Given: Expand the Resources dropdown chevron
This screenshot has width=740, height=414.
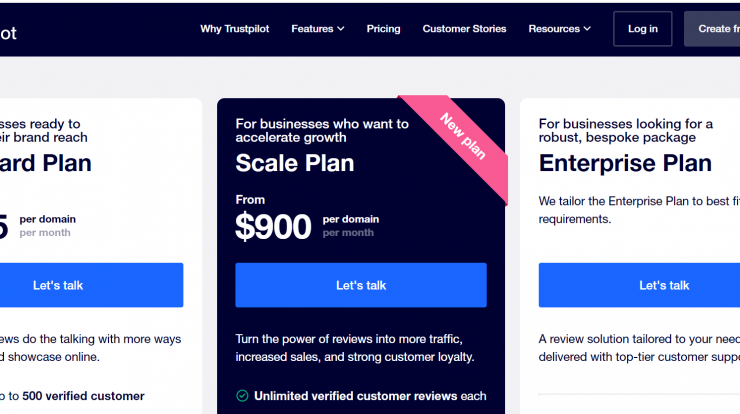Looking at the screenshot, I should tap(587, 29).
